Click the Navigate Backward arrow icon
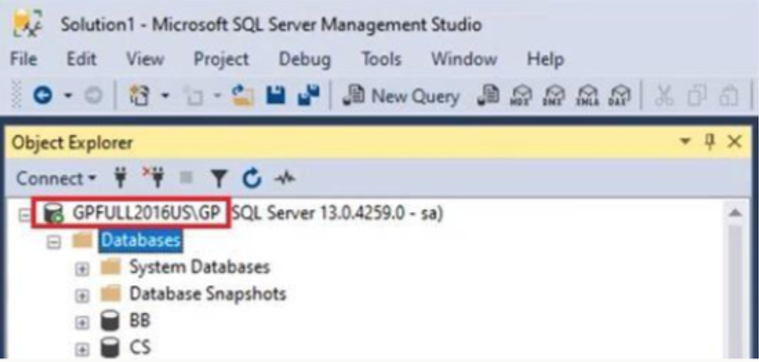 [42, 96]
